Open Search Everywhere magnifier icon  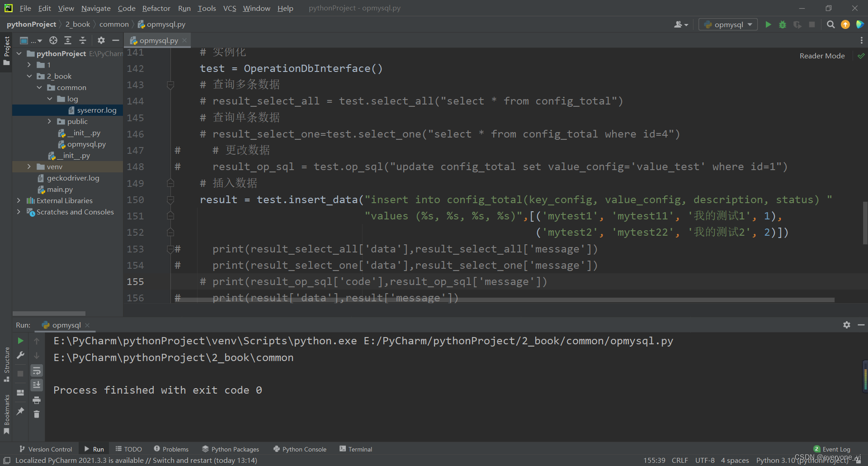point(830,24)
